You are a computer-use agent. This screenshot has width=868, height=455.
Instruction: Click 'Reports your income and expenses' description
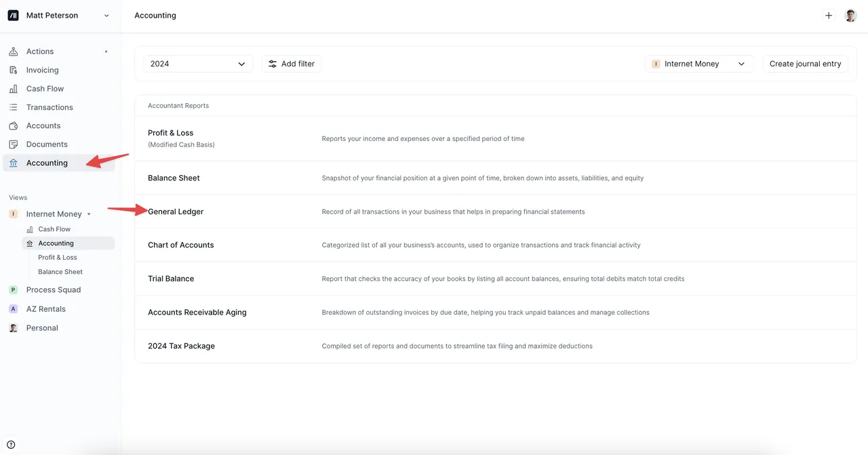423,138
